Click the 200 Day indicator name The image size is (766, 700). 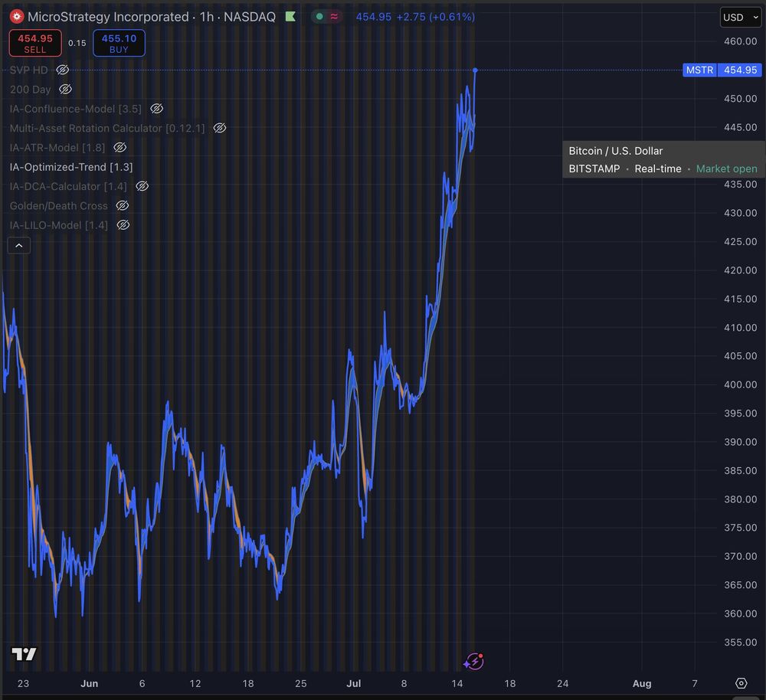pos(31,90)
